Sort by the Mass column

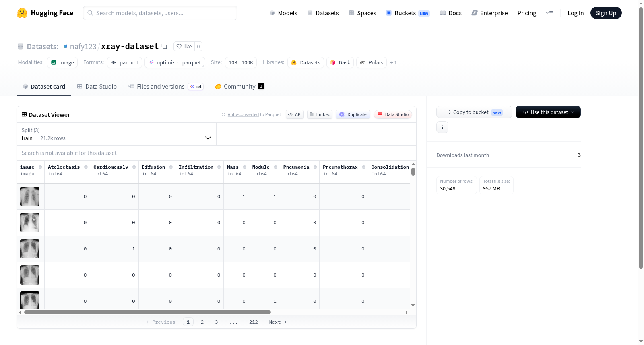pyautogui.click(x=244, y=167)
